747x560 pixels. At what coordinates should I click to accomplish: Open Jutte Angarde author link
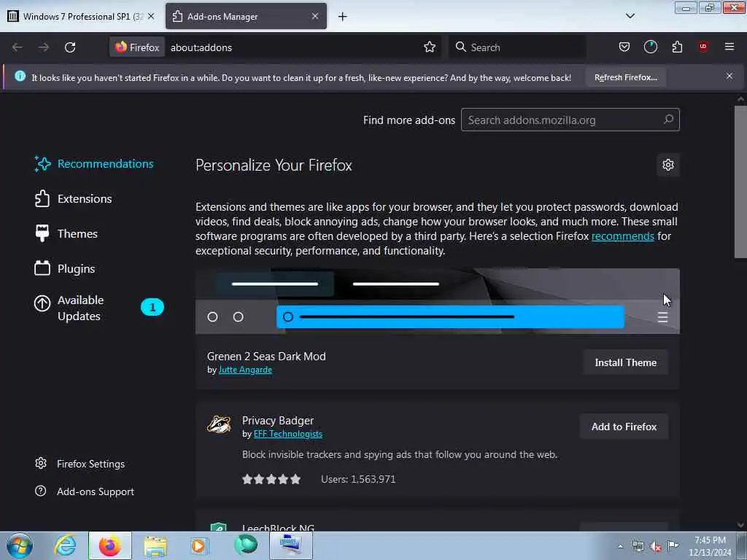(x=245, y=370)
